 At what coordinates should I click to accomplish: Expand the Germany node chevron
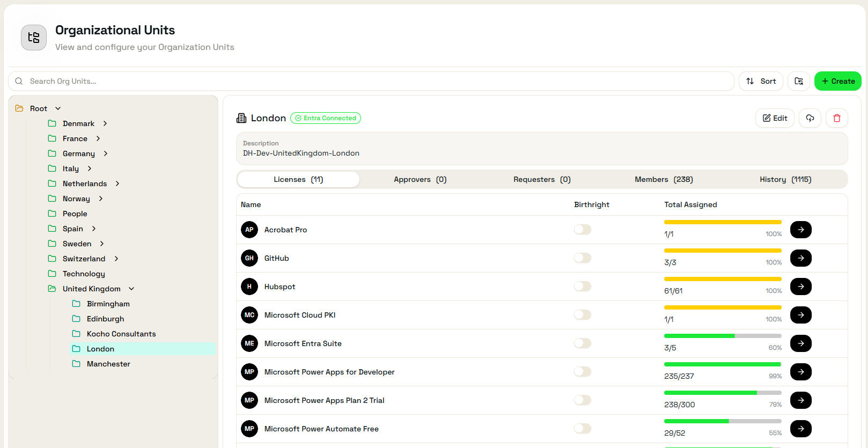click(x=106, y=153)
